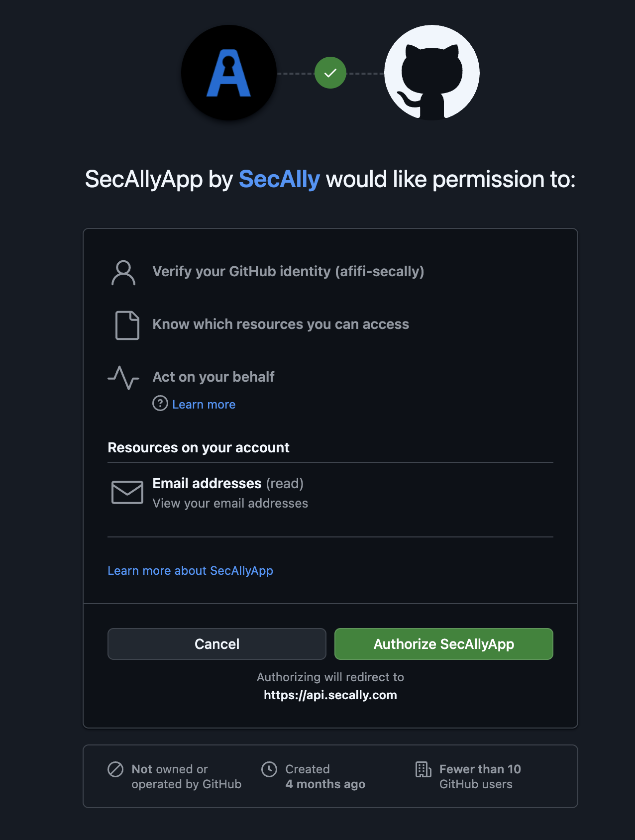Click the activity pulse icon
Viewport: 635px width, 840px height.
[x=124, y=379]
